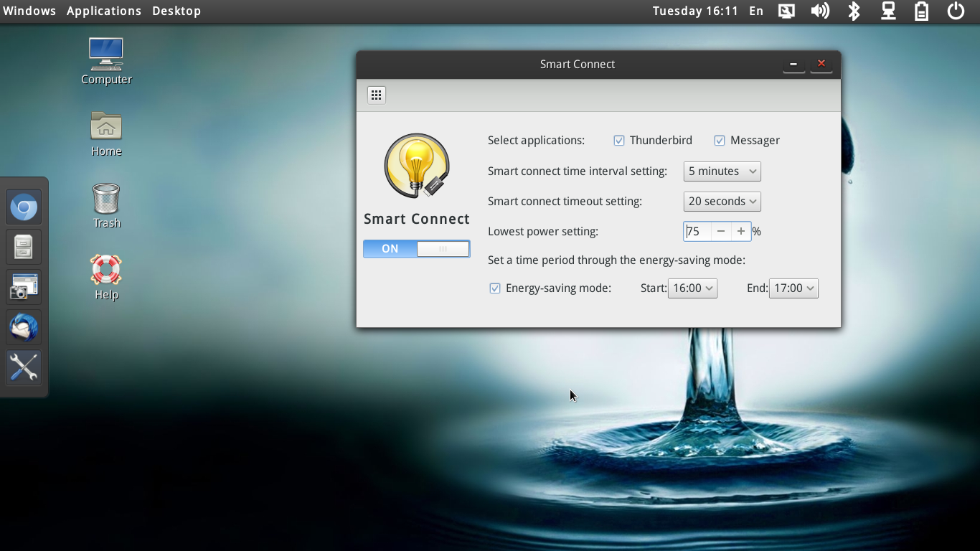Open the Desktop menu in the menu bar
This screenshot has width=980, height=551.
176,11
